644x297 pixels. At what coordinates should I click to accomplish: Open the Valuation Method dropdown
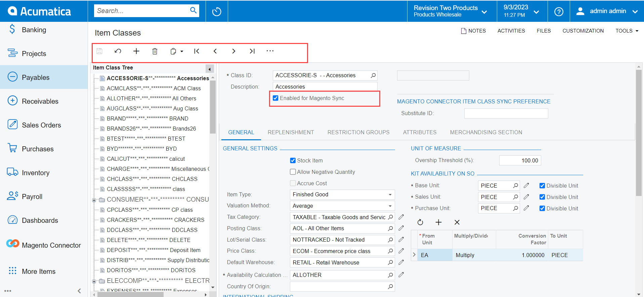390,206
